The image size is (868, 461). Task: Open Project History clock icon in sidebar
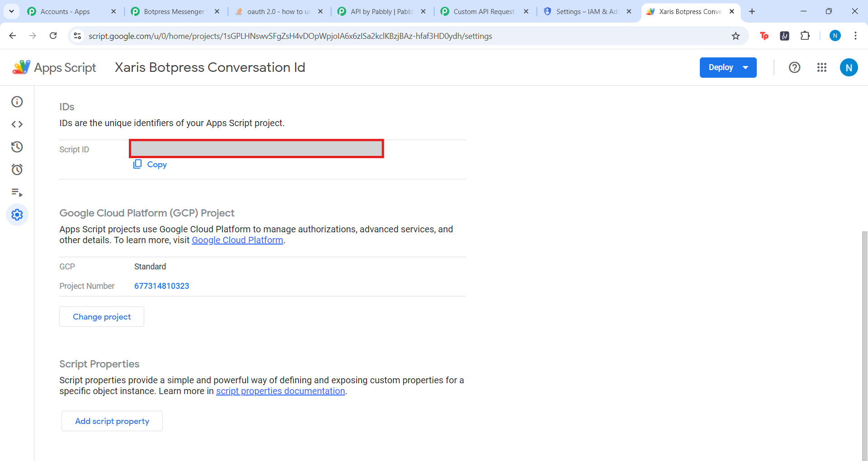[17, 147]
